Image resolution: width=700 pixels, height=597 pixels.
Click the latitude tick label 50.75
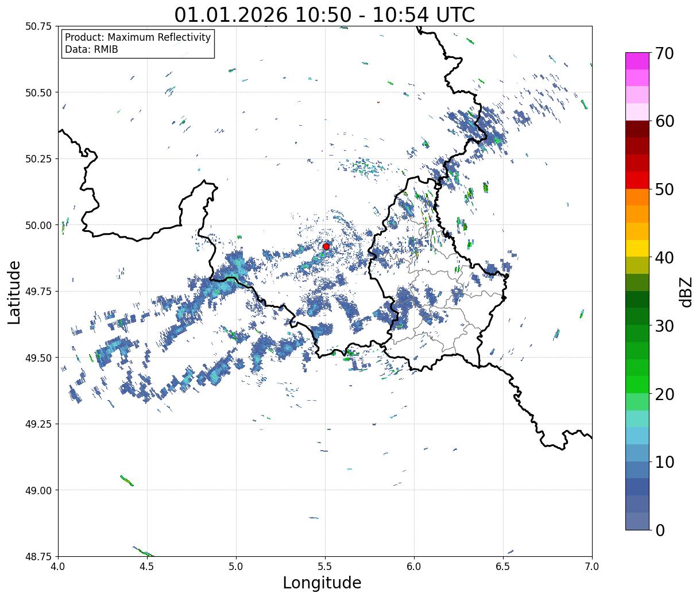point(38,26)
